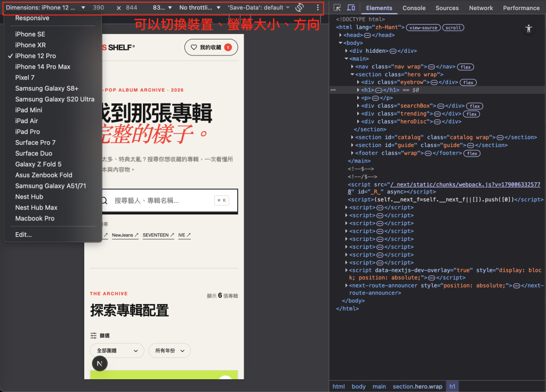The image size is (546, 392).
Task: Open the 全部團體 filter dropdown
Action: (x=117, y=350)
